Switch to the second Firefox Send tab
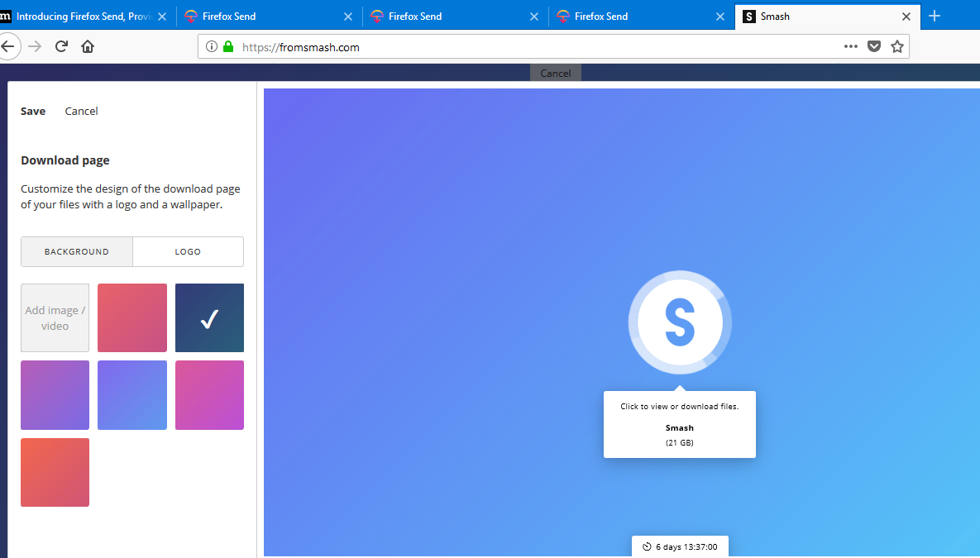 pyautogui.click(x=456, y=17)
